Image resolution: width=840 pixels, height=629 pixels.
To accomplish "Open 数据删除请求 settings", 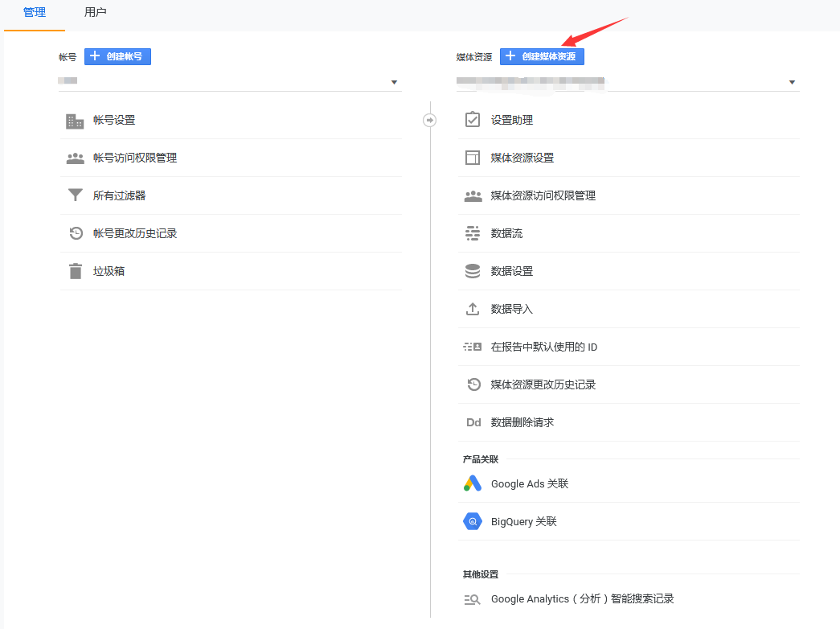I will [x=522, y=422].
